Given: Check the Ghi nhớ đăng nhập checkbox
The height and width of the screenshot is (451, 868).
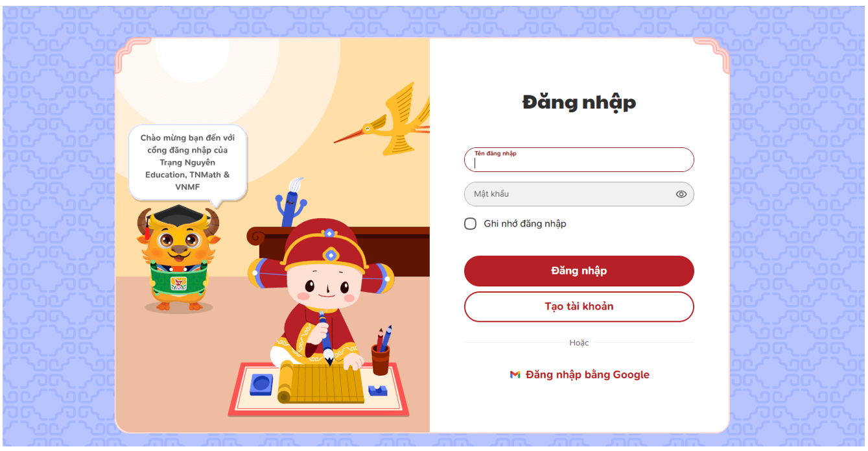Looking at the screenshot, I should [471, 224].
